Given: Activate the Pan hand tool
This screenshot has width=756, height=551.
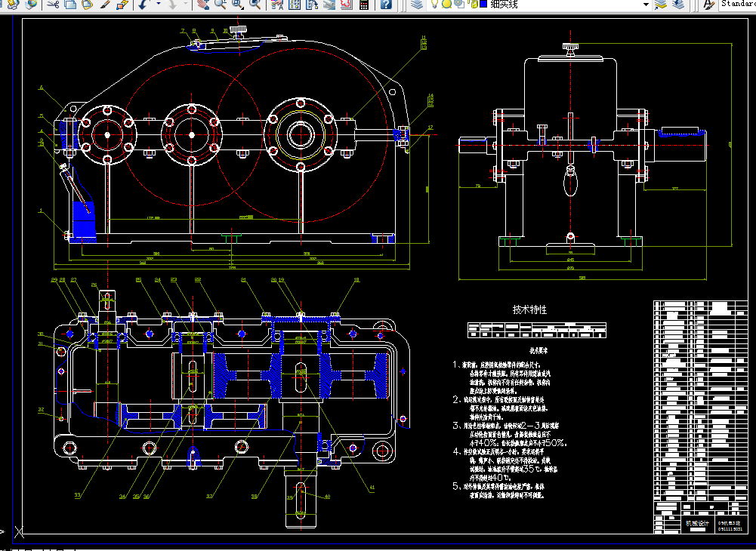Looking at the screenshot, I should [x=203, y=5].
